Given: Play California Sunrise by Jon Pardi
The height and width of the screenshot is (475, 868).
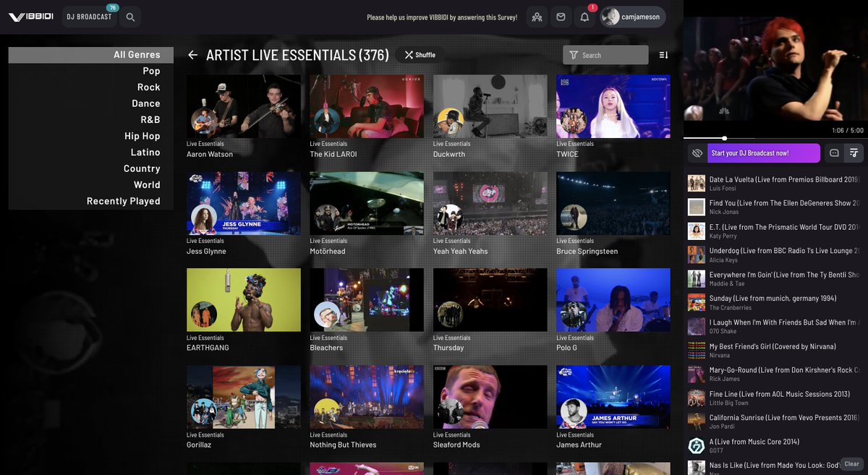Looking at the screenshot, I should 775,421.
